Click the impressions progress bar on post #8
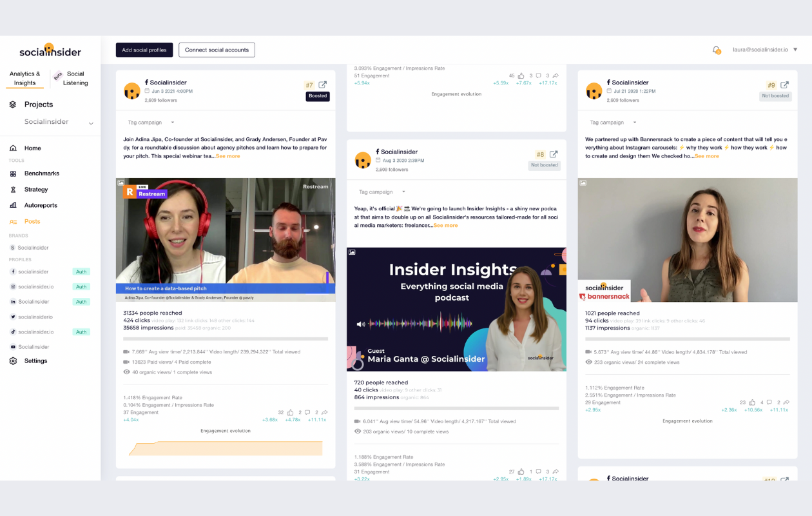 pos(456,408)
